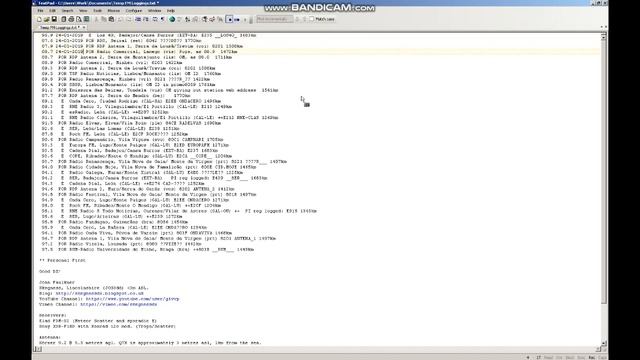The height and width of the screenshot is (360, 640).
Task: Open the Configure menu
Action: click(x=134, y=11)
